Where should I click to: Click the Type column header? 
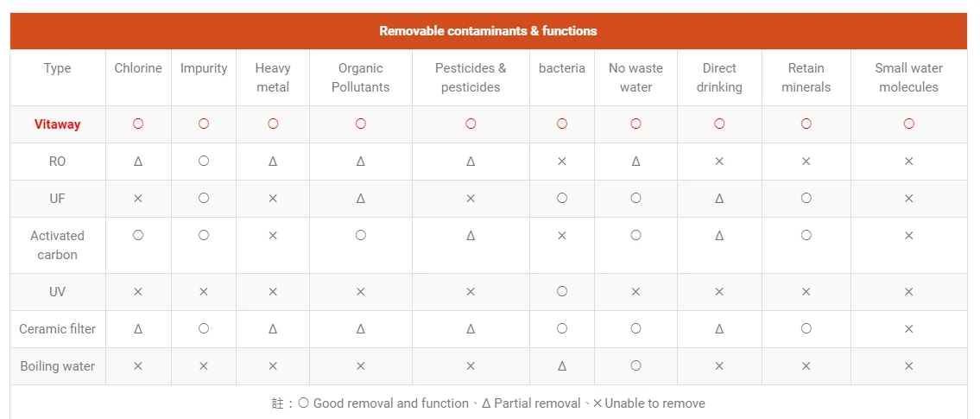point(58,68)
